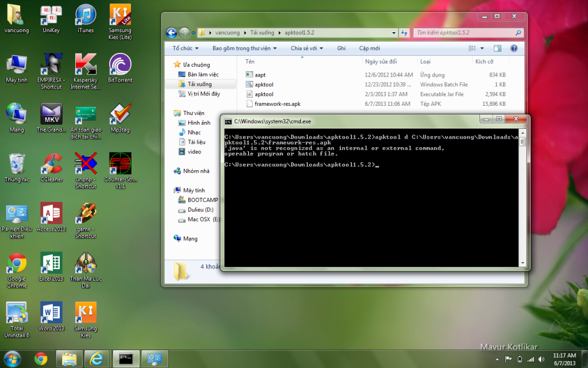Select Tải xuống in the navigation pane

coord(199,84)
